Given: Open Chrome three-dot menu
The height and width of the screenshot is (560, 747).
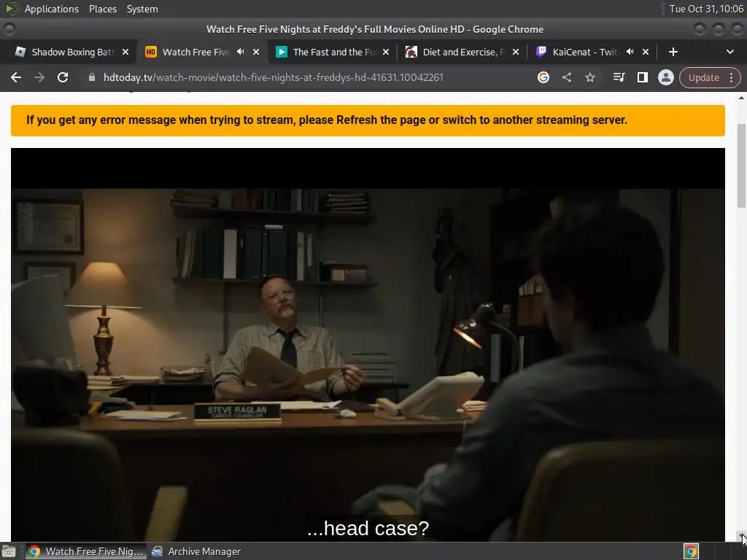Looking at the screenshot, I should click(x=731, y=77).
